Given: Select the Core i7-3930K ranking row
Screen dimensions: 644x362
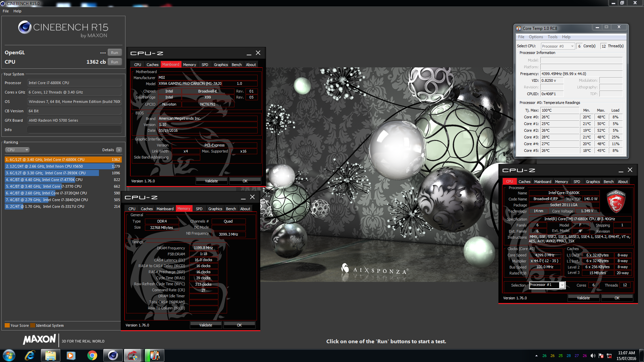Looking at the screenshot, I should click(63, 173).
